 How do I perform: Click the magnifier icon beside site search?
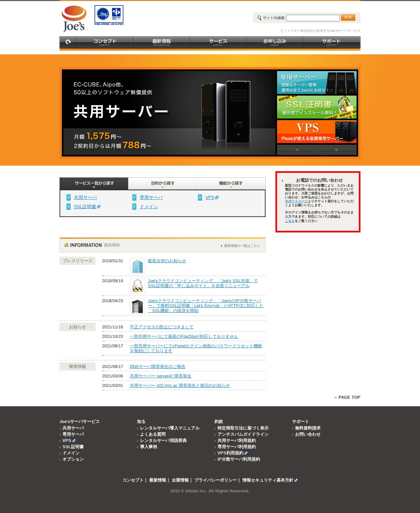coord(259,18)
